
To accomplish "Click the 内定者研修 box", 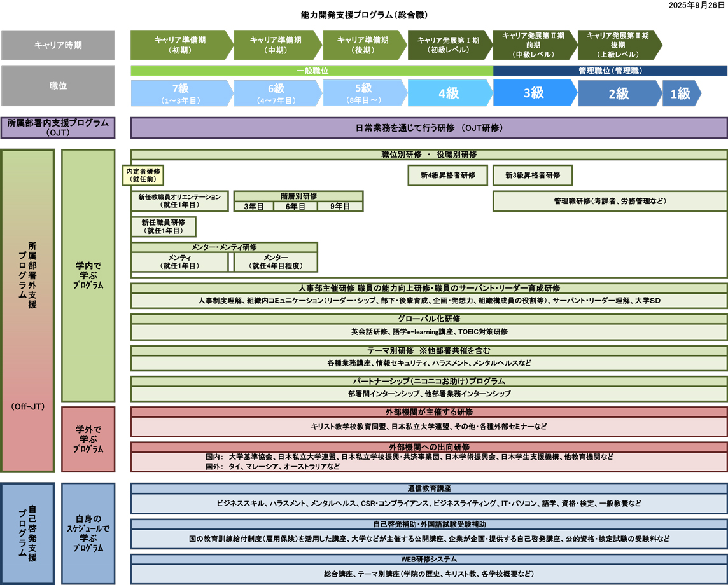I will pos(143,175).
